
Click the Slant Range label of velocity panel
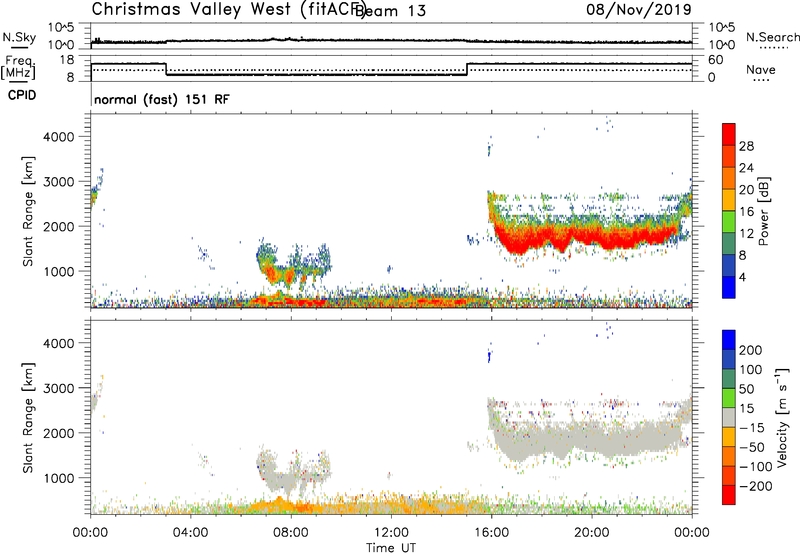coord(28,417)
